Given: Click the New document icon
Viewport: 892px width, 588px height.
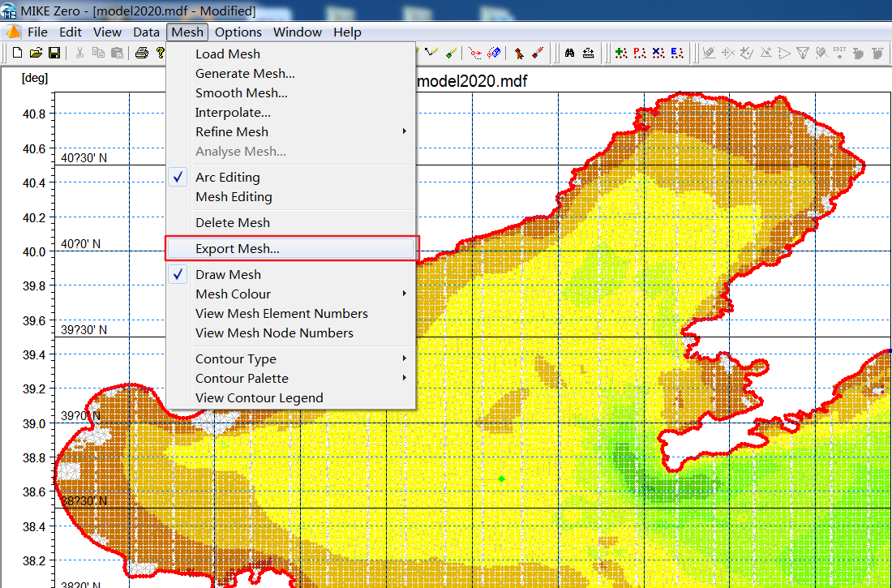Looking at the screenshot, I should tap(17, 54).
